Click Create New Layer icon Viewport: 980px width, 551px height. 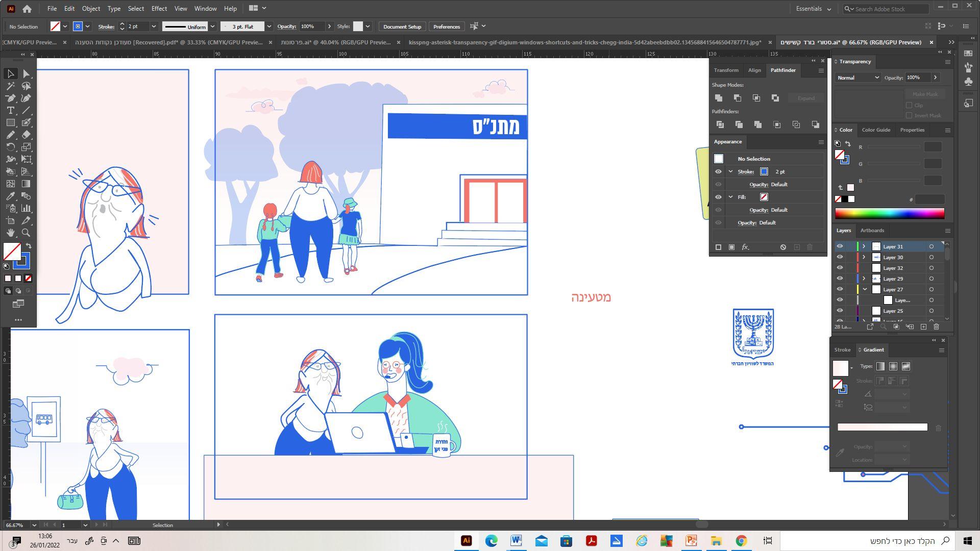coord(923,327)
